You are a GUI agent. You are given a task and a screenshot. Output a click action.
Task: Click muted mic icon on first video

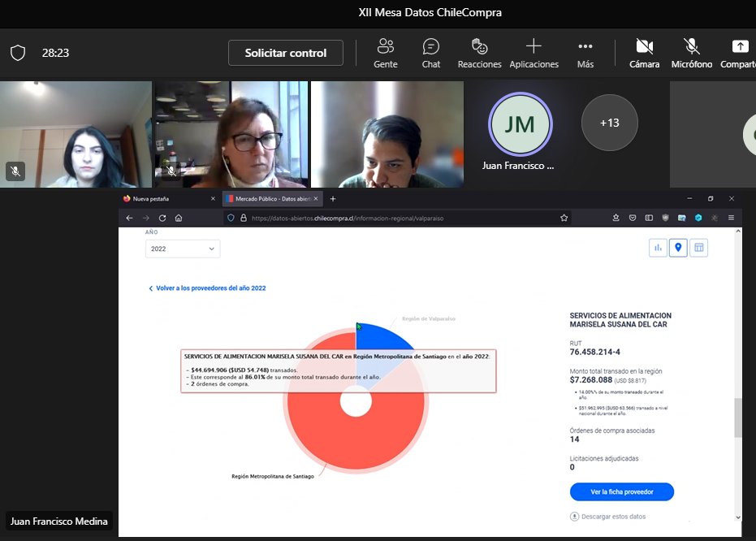(15, 171)
